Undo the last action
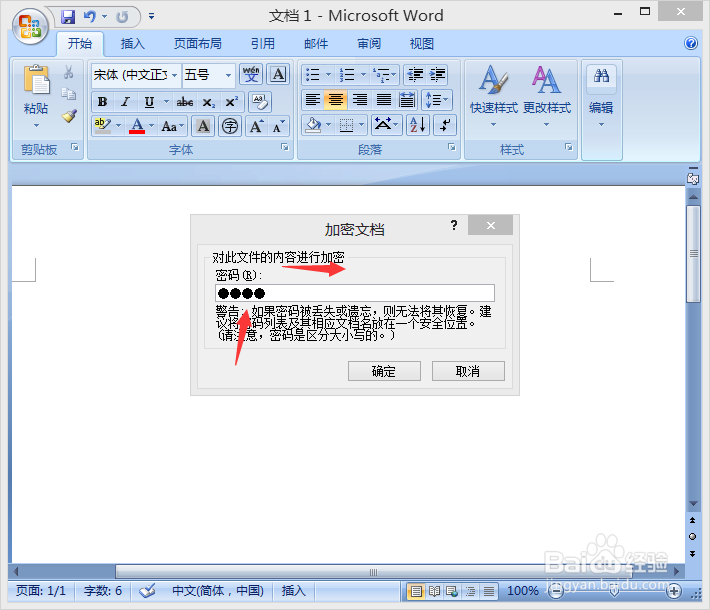 (90, 17)
